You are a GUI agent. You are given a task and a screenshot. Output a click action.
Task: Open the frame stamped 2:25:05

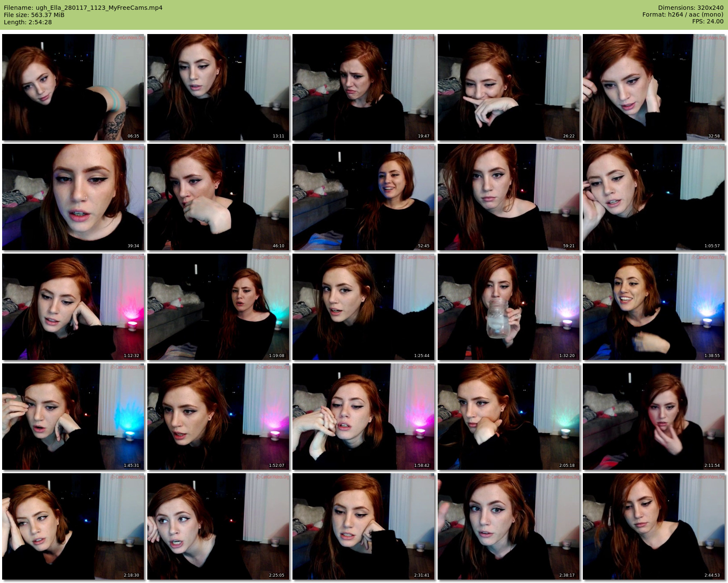coord(218,526)
